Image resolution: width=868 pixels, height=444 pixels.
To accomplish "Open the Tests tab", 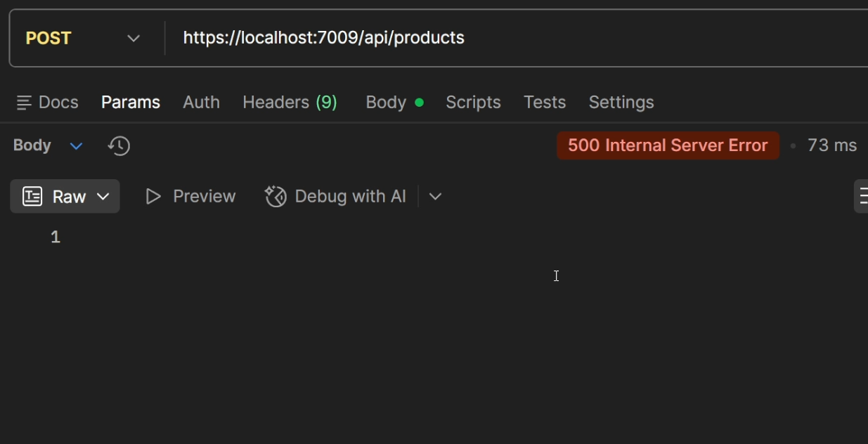I will tap(545, 103).
